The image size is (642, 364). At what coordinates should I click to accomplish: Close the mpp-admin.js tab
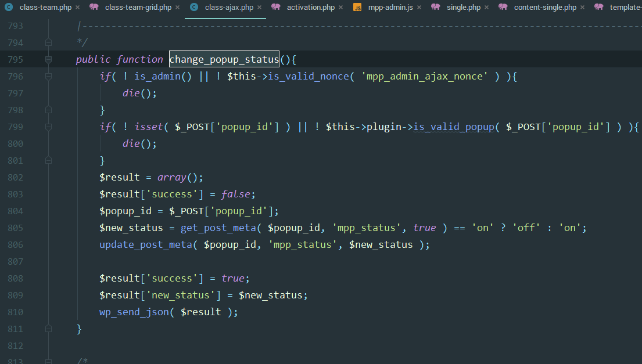419,8
